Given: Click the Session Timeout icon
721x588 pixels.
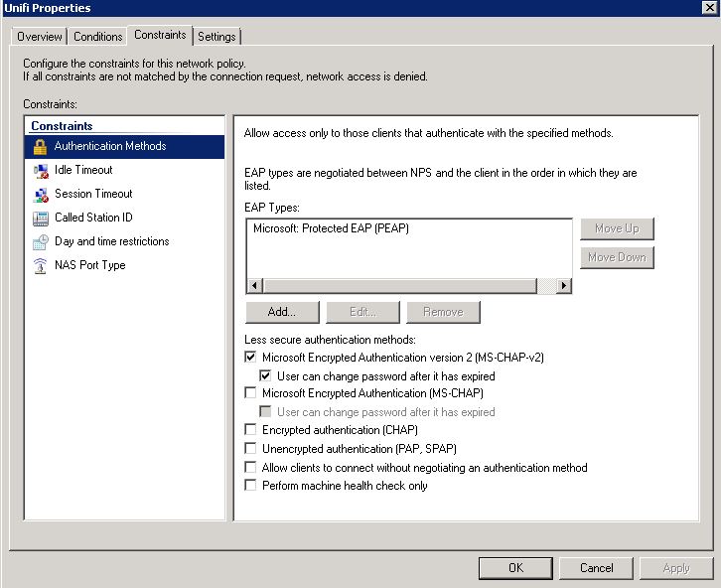Looking at the screenshot, I should [x=41, y=195].
